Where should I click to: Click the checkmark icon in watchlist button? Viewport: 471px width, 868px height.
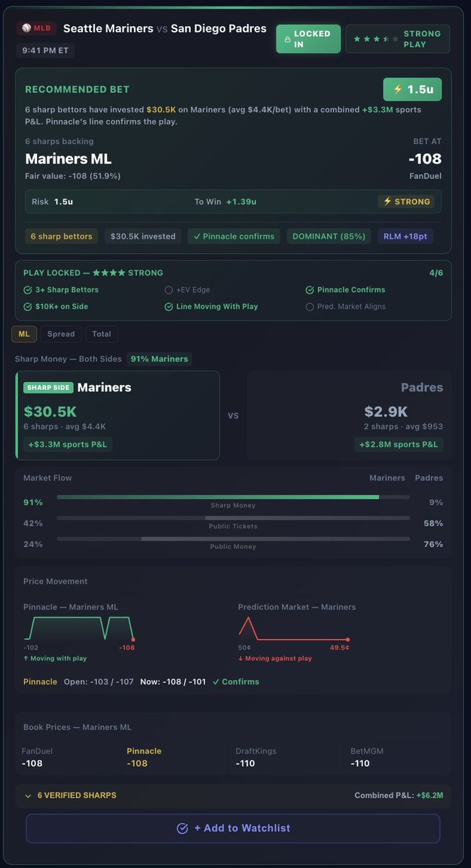click(182, 828)
